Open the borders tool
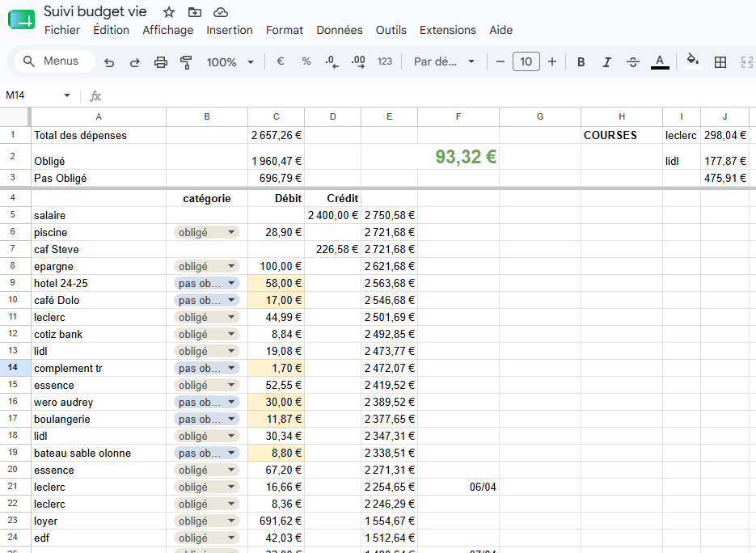Viewport: 756px width, 553px height. 720,61
